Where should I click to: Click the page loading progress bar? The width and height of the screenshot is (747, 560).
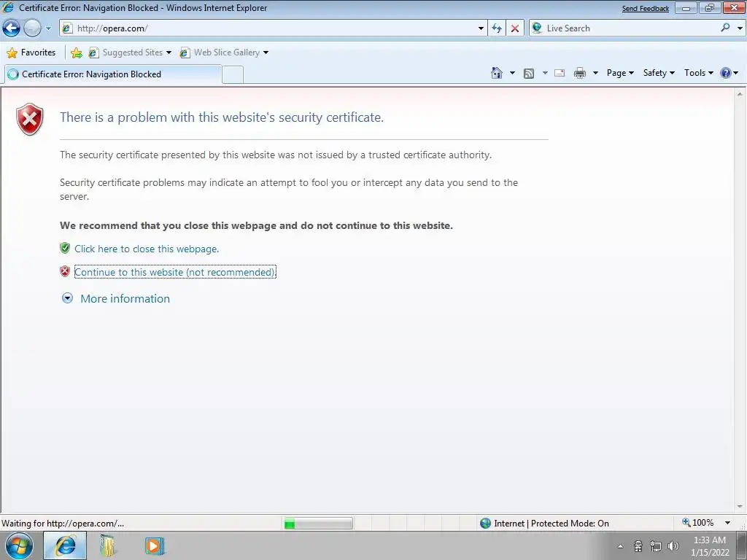[x=318, y=524]
